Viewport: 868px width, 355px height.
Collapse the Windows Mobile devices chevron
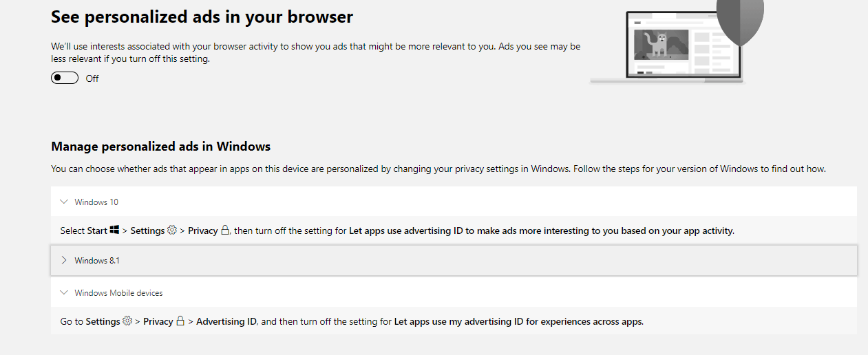65,293
